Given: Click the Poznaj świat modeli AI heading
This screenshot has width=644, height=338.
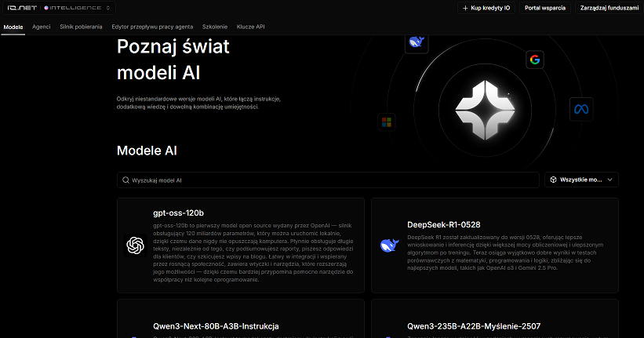Looking at the screenshot, I should coord(173,60).
